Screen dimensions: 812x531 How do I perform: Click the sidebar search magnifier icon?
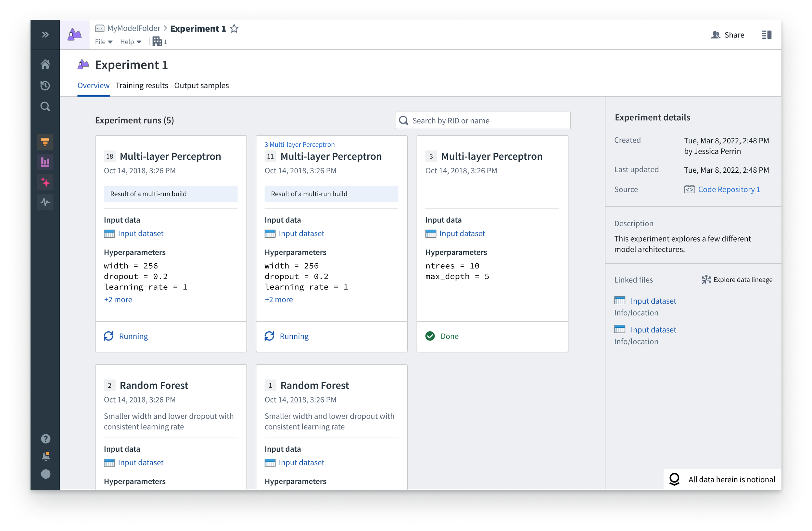(x=45, y=107)
